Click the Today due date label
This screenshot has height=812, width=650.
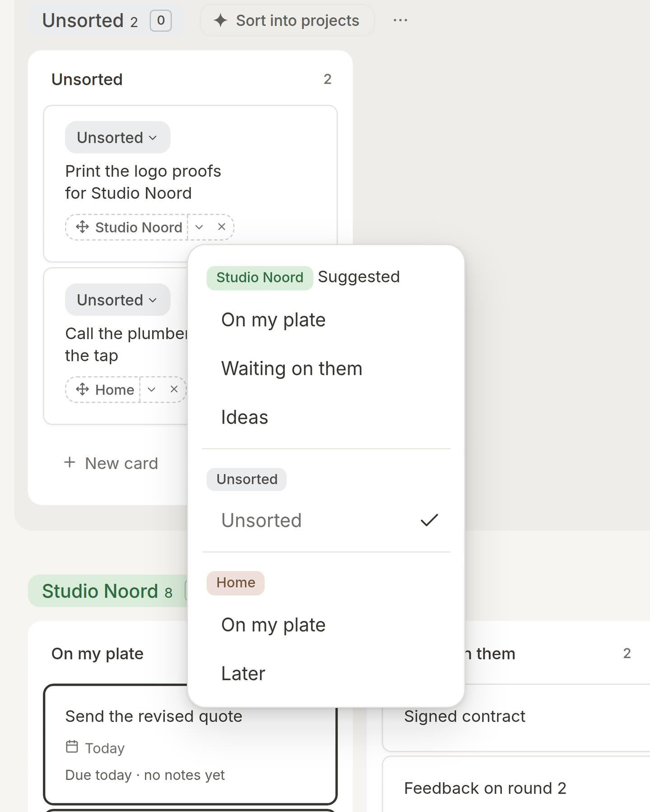click(105, 748)
